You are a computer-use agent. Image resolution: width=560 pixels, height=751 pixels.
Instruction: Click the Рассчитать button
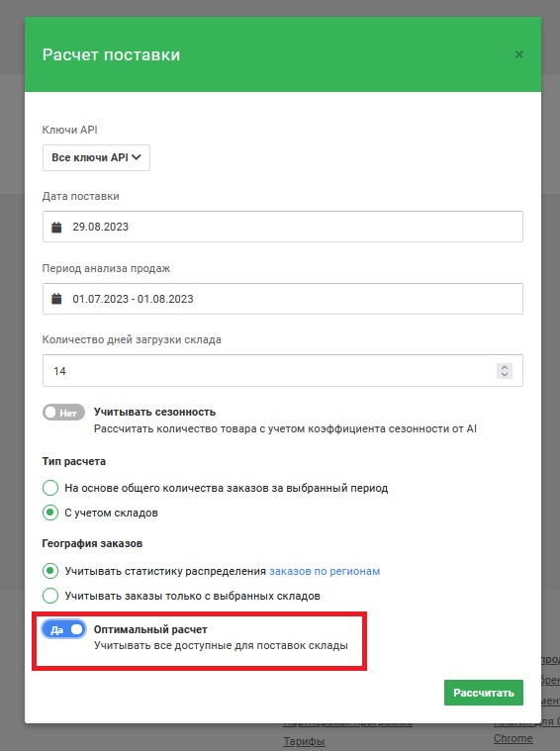click(x=484, y=693)
